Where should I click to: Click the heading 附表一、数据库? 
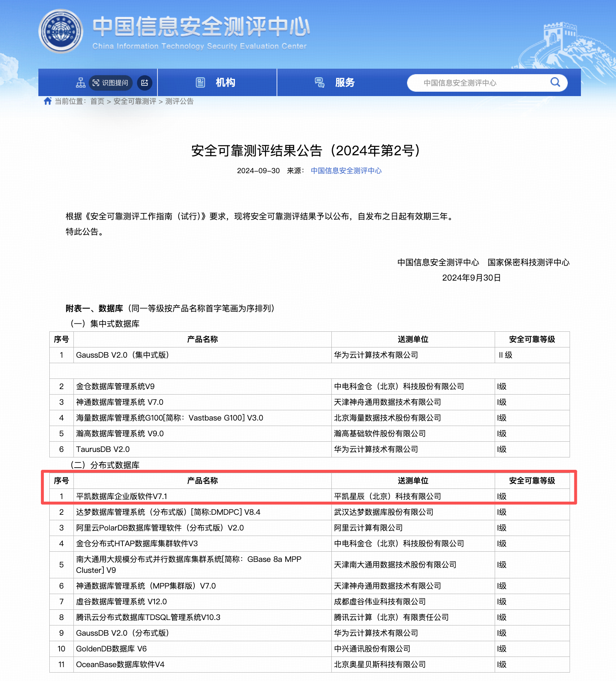94,308
